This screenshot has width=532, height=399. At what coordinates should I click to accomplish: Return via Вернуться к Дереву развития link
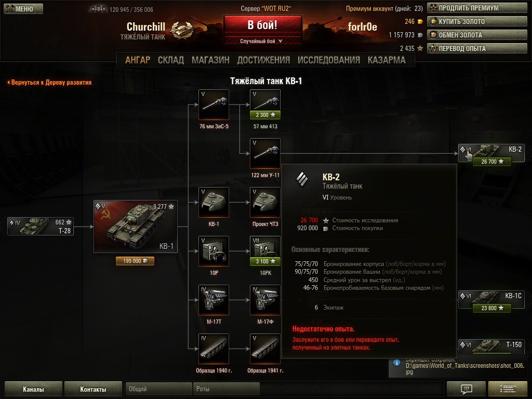49,83
